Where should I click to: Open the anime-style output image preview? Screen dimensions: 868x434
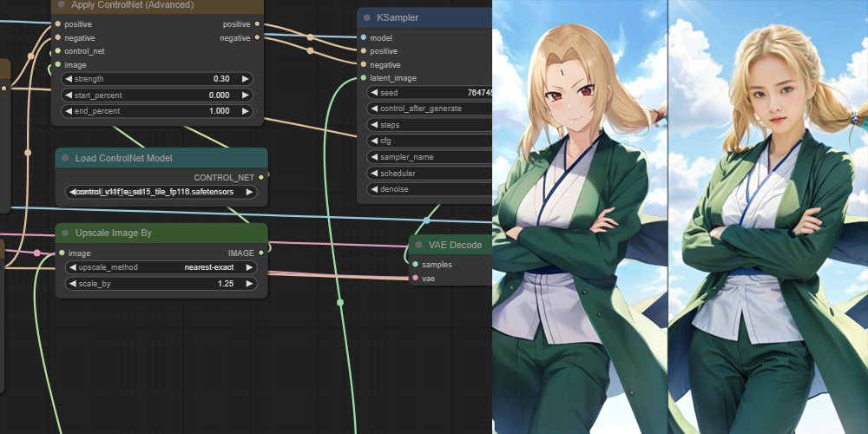[580, 217]
